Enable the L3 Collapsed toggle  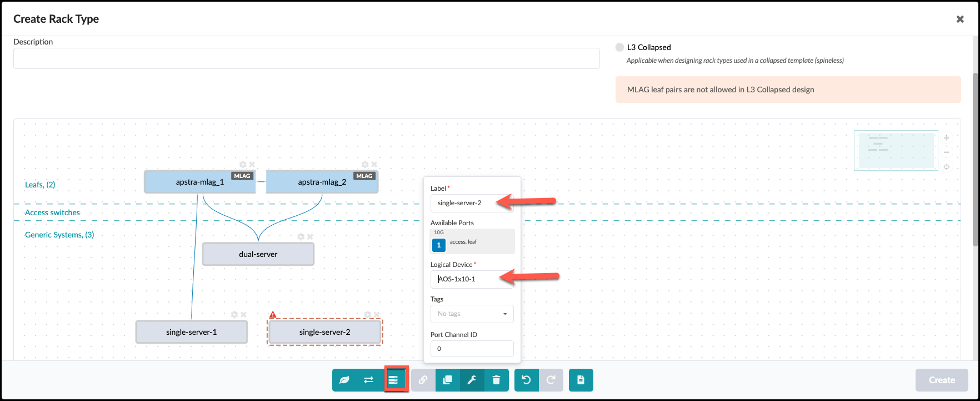point(619,47)
